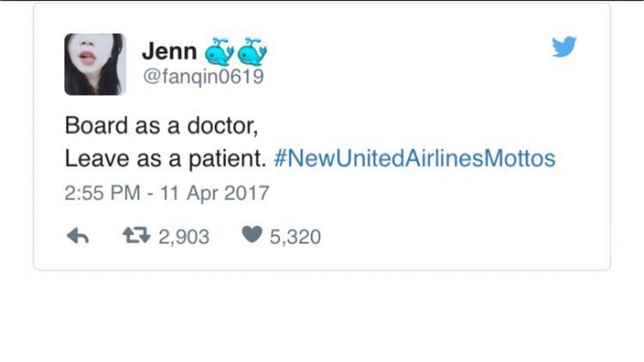This screenshot has width=644, height=362.
Task: Click the "Leave as a patient." text
Action: tap(165, 157)
